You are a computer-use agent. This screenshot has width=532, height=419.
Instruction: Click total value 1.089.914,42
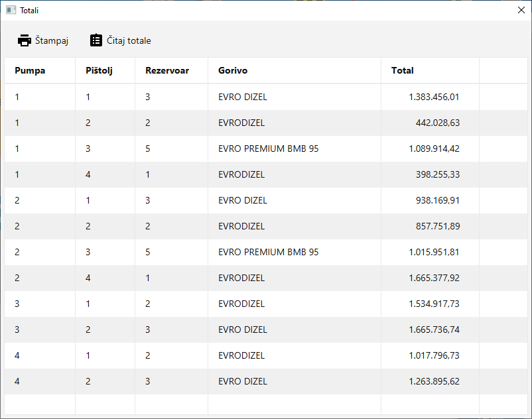(x=434, y=149)
